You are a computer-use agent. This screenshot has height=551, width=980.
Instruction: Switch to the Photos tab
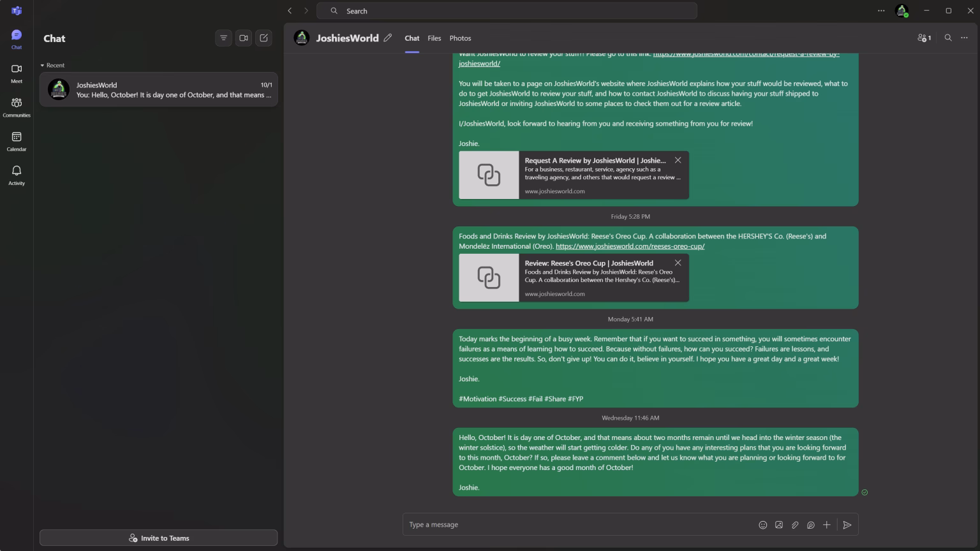460,38
